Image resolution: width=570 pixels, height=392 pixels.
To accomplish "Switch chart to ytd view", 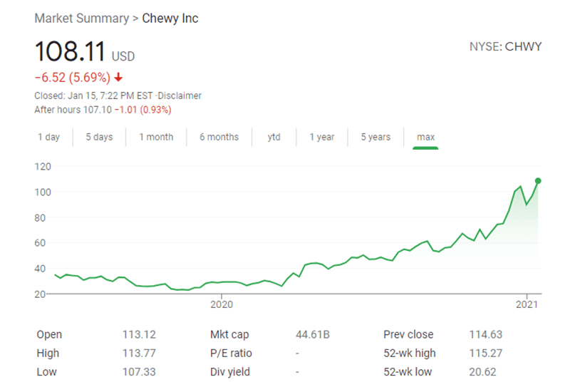I will [x=274, y=138].
